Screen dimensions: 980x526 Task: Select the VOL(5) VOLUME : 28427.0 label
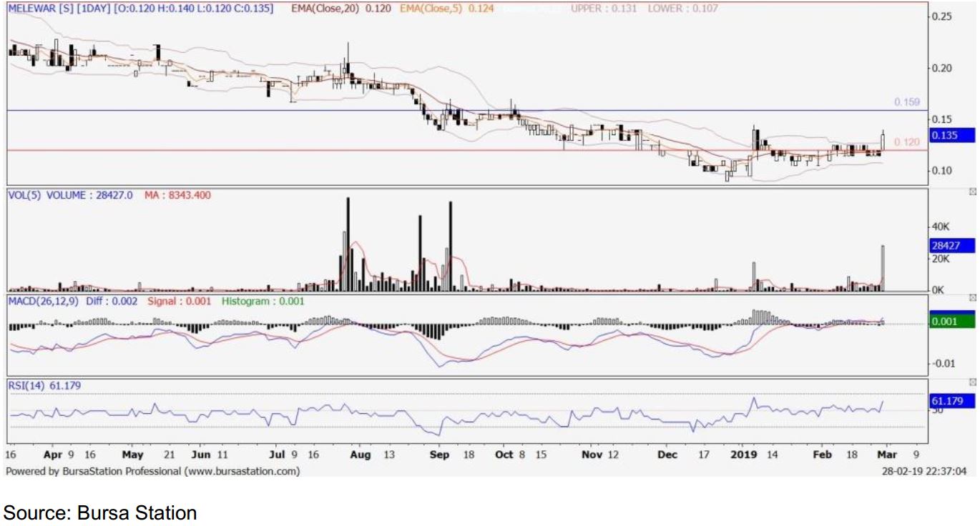click(x=70, y=195)
